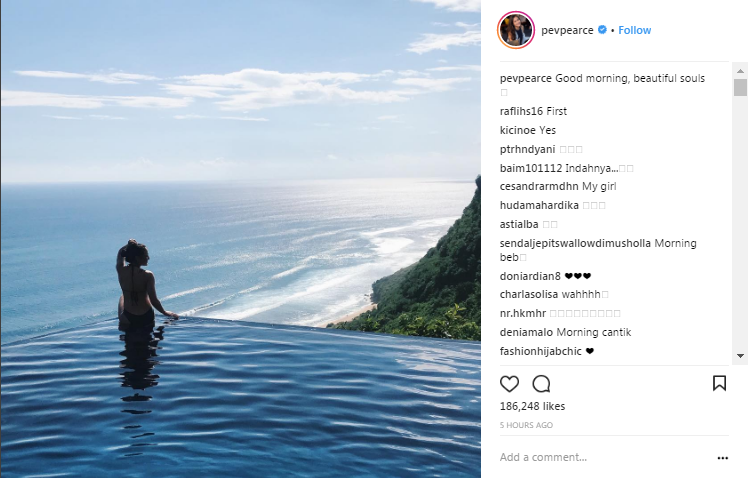Image resolution: width=748 pixels, height=478 pixels.
Task: Open commenter raflihs16 profile
Action: coord(521,111)
